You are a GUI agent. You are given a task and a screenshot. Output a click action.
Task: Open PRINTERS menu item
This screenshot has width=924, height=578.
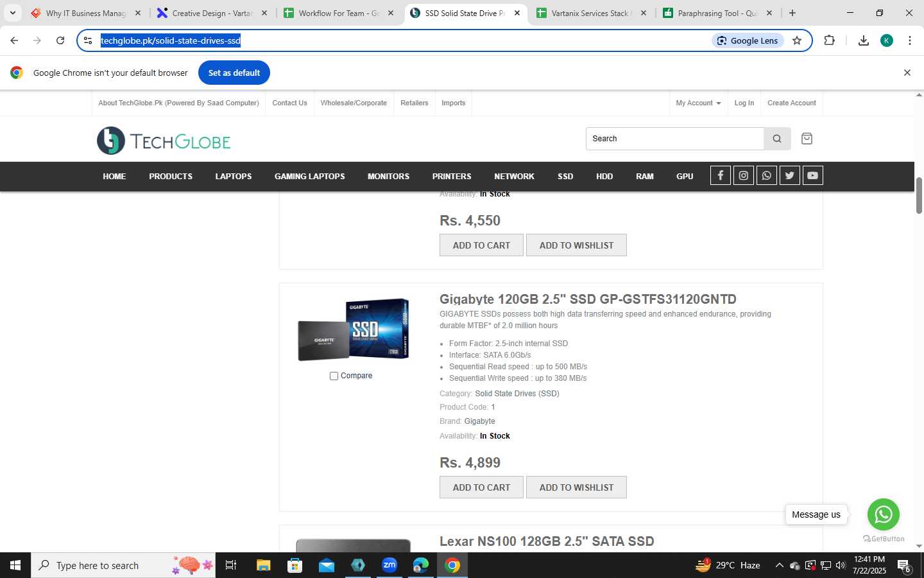[x=452, y=176]
